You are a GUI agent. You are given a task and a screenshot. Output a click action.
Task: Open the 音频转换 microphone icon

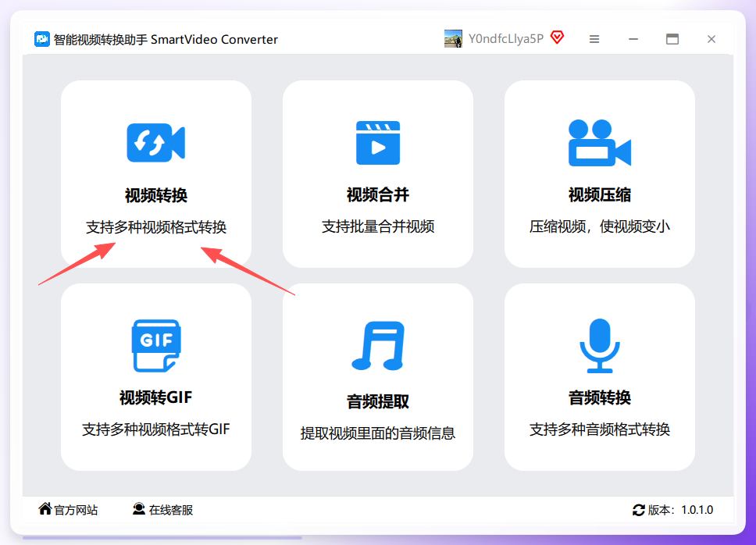pos(600,345)
